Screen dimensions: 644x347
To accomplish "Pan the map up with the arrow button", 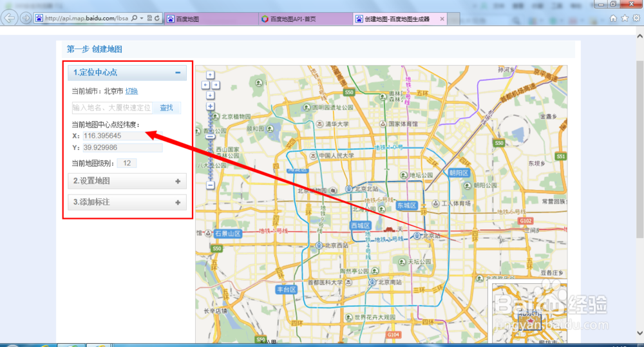I will pyautogui.click(x=211, y=75).
